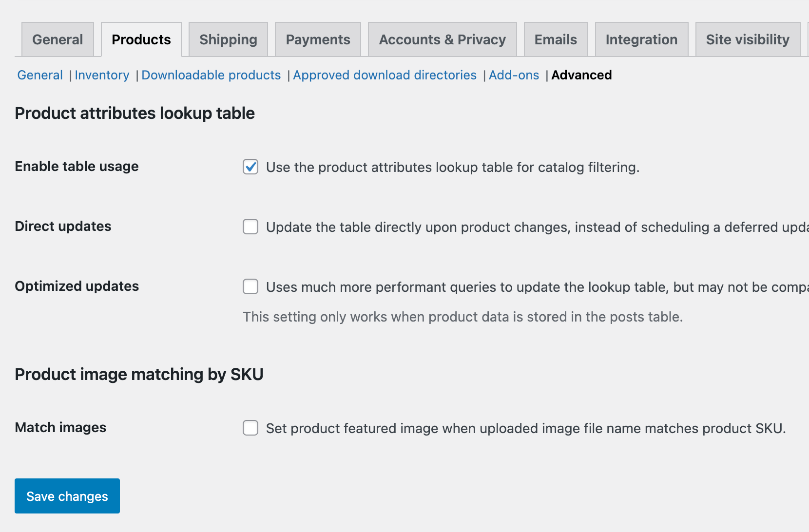Screen dimensions: 809x532
Task: Enable Match images by SKU
Action: [250, 428]
